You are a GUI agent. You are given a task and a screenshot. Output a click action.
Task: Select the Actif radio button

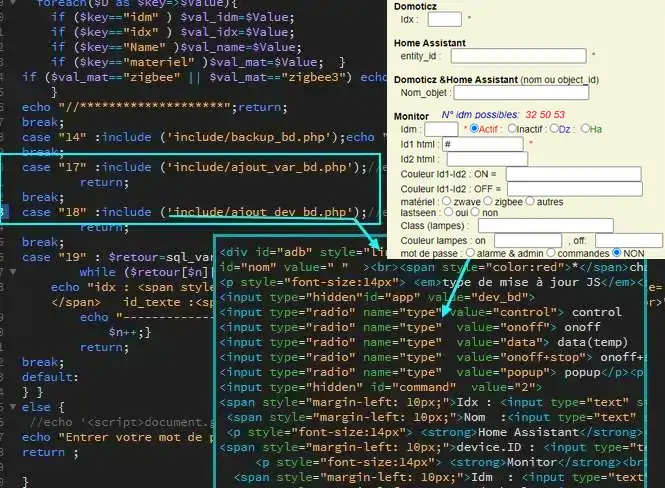tap(474, 128)
